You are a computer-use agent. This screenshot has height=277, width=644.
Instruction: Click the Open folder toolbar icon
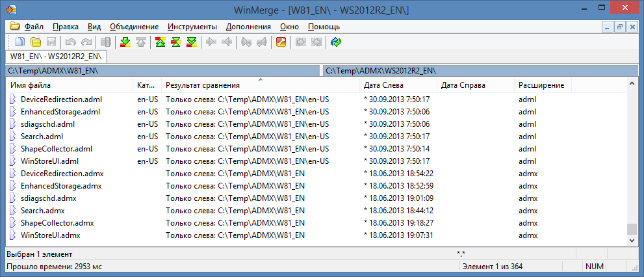click(x=36, y=42)
